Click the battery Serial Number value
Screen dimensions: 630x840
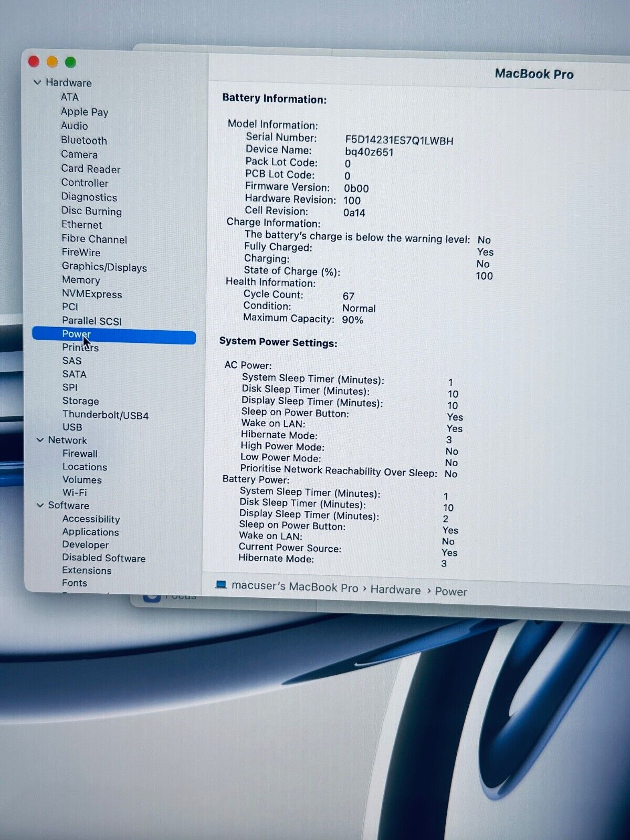coord(399,140)
